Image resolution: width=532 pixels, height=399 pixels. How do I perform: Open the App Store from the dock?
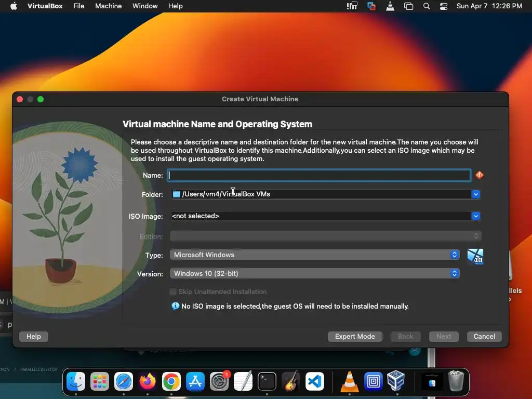point(195,381)
